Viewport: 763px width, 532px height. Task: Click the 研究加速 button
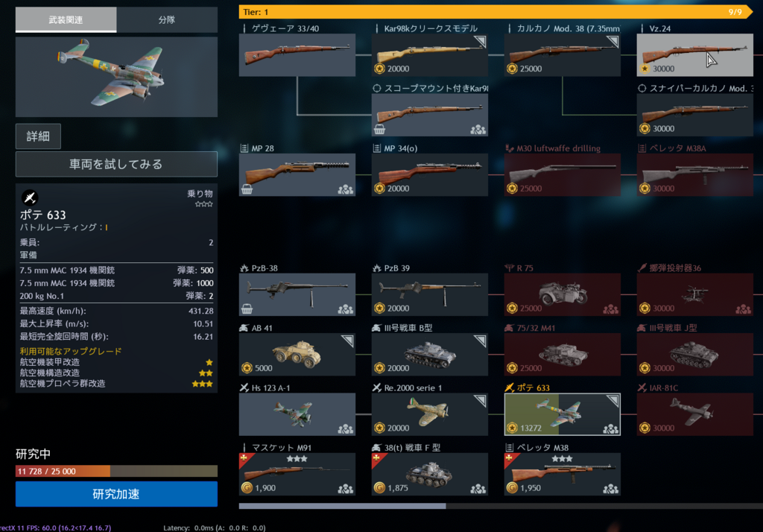pyautogui.click(x=116, y=494)
